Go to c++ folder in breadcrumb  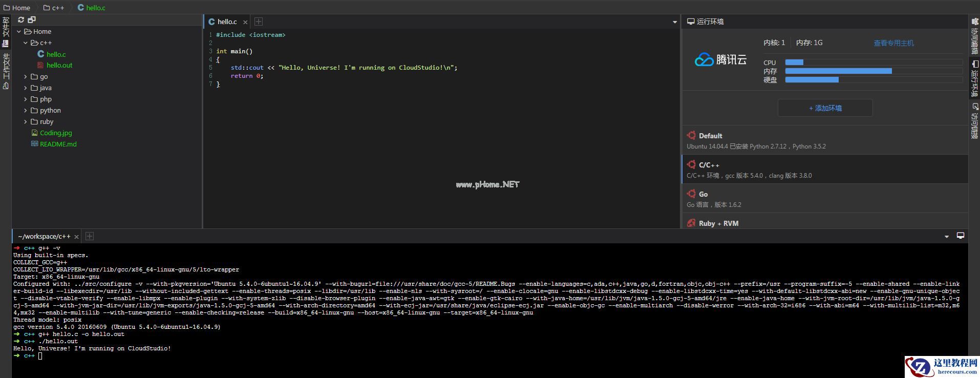tap(54, 8)
